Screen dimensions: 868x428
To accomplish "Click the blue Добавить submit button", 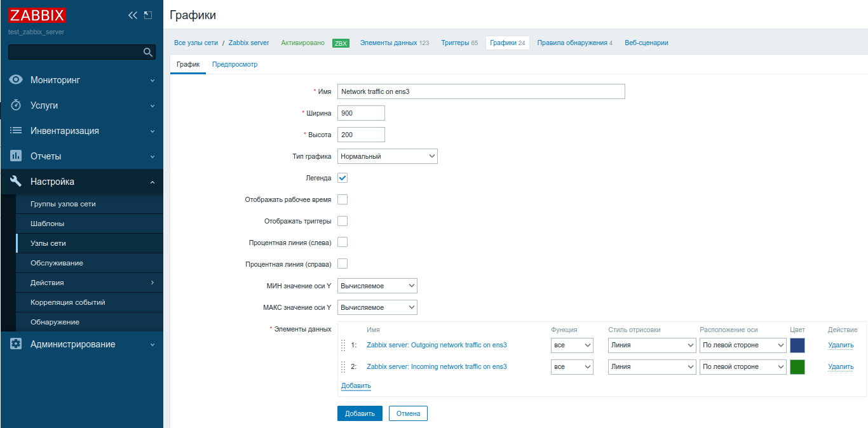I will click(360, 413).
